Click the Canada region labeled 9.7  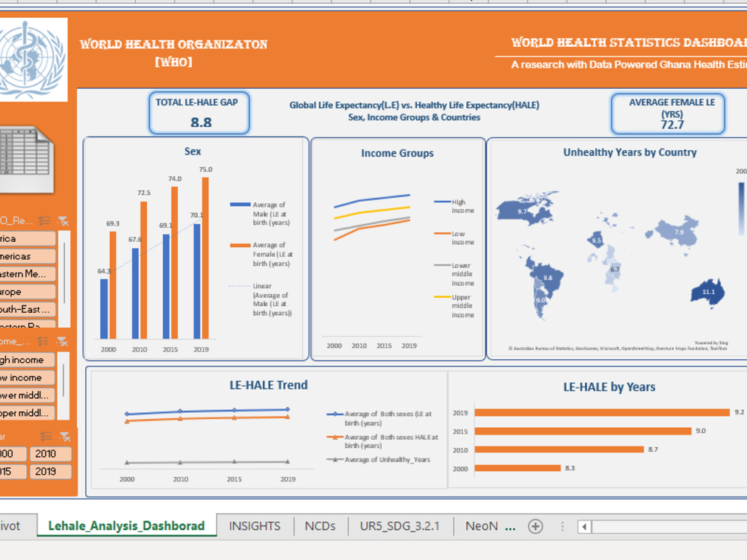(x=523, y=211)
